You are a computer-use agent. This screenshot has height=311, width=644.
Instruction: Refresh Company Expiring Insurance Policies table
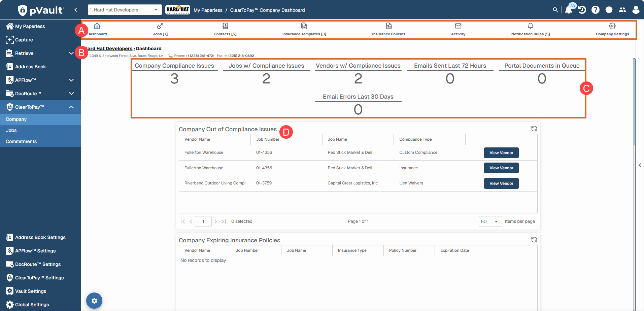(534, 240)
